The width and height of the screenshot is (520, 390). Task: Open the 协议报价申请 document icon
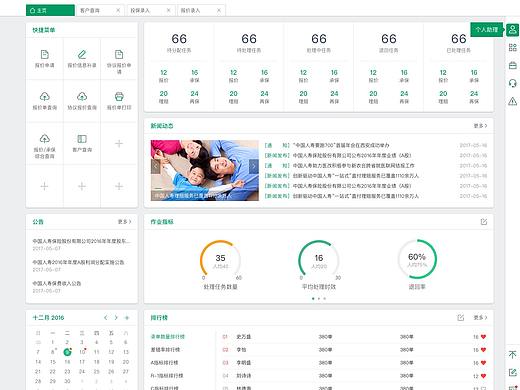119,54
